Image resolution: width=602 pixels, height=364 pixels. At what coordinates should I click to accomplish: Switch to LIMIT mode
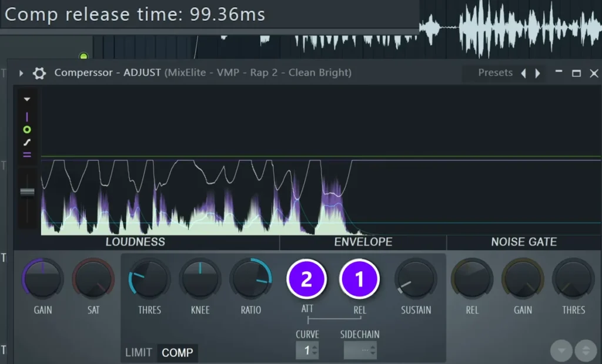pyautogui.click(x=139, y=352)
